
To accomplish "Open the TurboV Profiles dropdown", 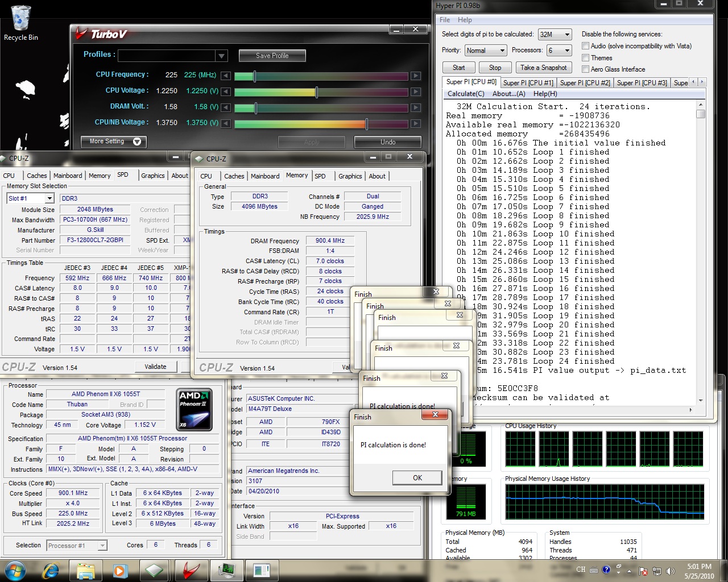I will [221, 56].
